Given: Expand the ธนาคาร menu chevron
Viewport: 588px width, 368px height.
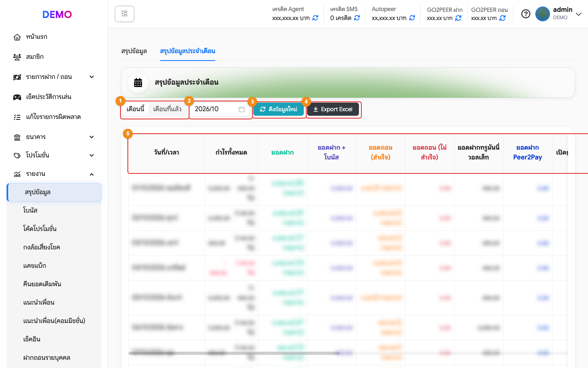Looking at the screenshot, I should click(92, 137).
